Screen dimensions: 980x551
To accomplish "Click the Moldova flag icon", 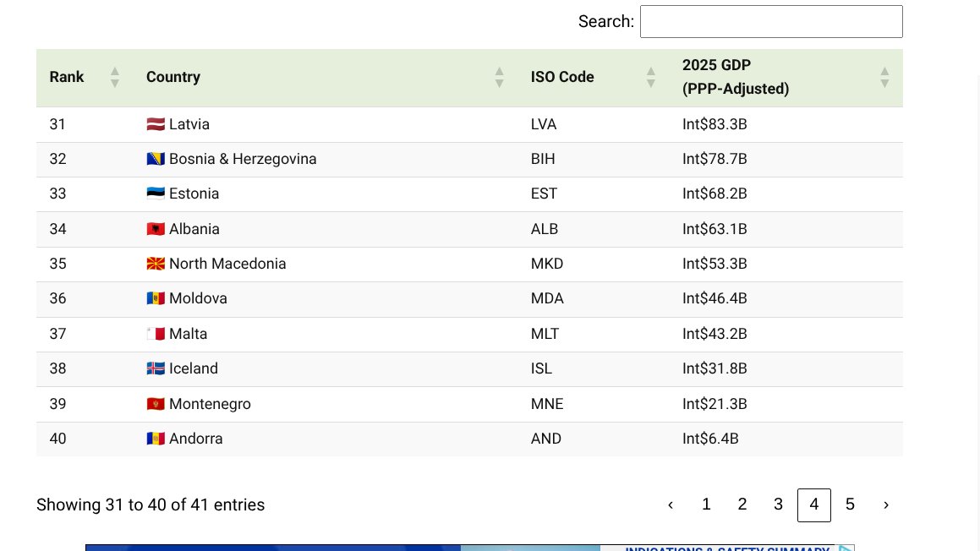I will tap(156, 298).
